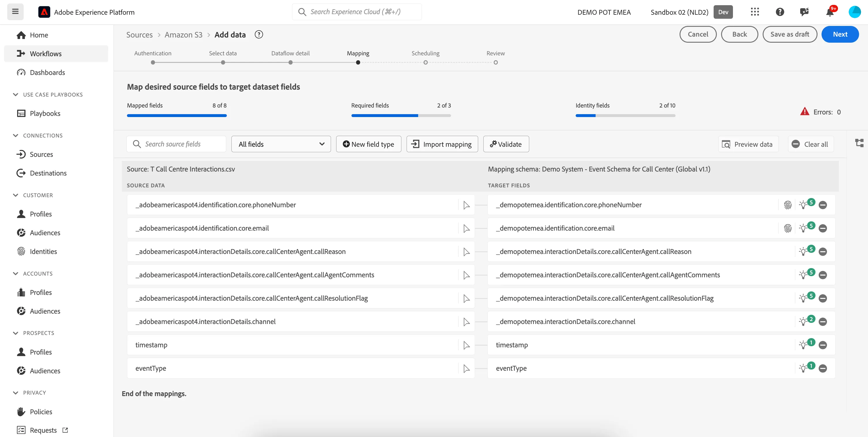Open the notifications bell
This screenshot has width=868, height=437.
click(830, 12)
